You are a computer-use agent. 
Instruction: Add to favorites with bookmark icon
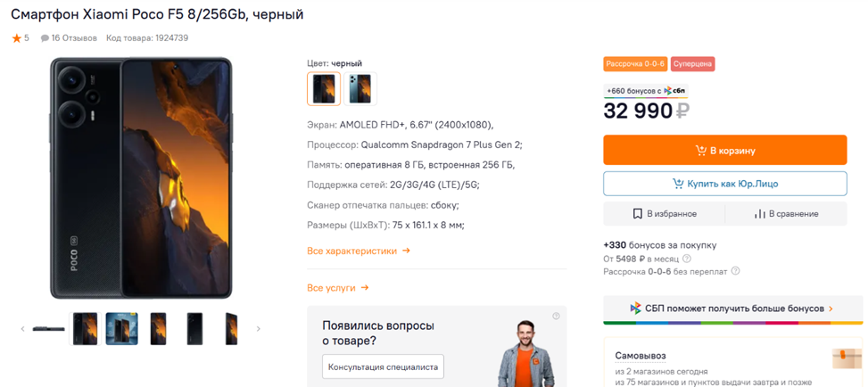click(x=665, y=214)
